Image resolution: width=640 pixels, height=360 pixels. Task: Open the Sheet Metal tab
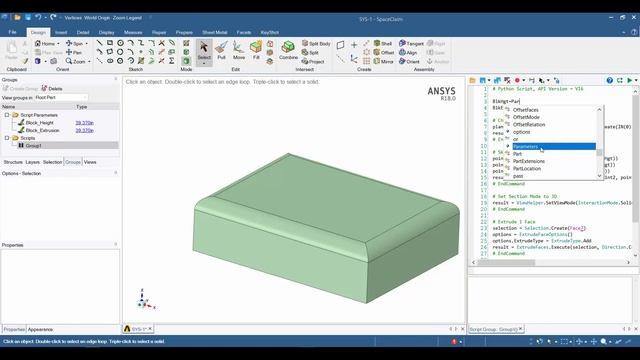tap(215, 32)
